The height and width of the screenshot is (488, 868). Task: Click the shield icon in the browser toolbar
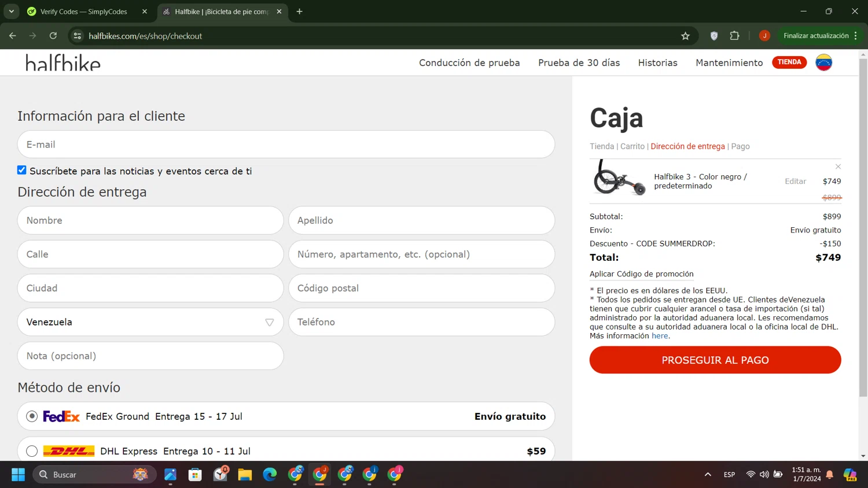point(714,36)
